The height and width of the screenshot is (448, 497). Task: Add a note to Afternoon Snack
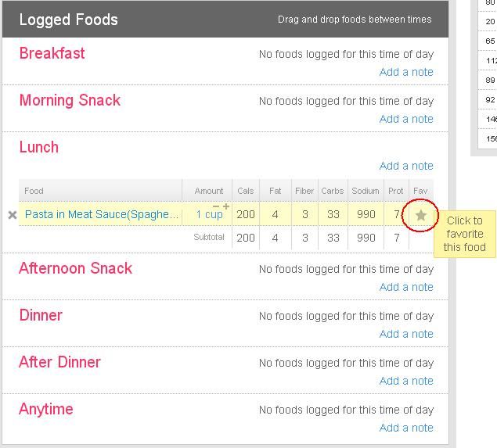point(406,287)
